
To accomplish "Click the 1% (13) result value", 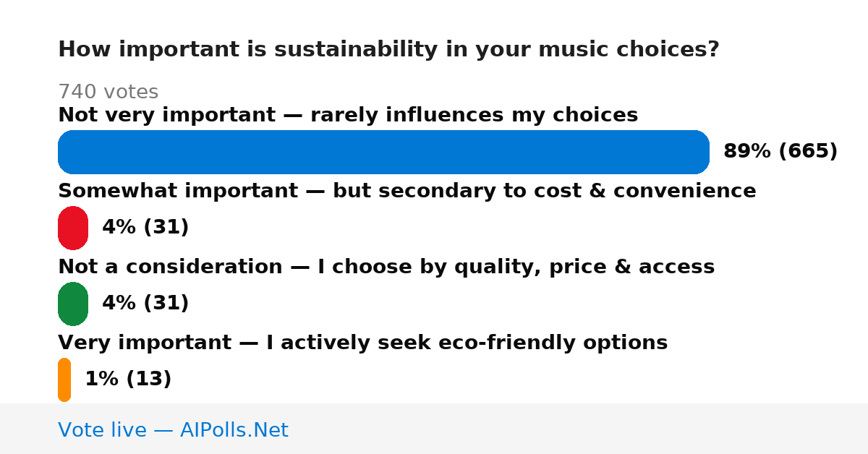I will [x=128, y=380].
